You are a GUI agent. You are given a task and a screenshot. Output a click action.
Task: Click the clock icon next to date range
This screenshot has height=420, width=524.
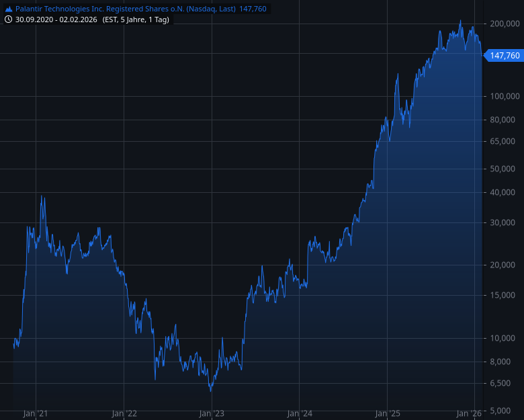[x=9, y=19]
